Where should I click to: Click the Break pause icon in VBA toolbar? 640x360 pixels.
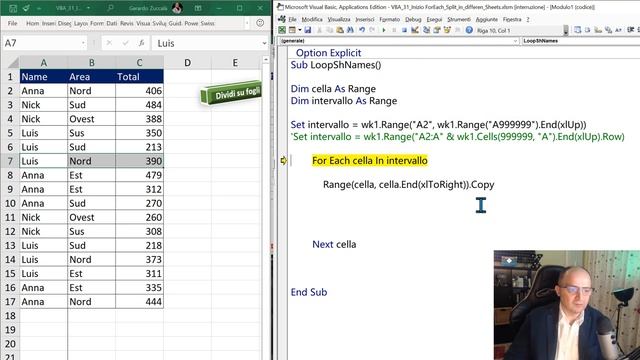[x=394, y=30]
